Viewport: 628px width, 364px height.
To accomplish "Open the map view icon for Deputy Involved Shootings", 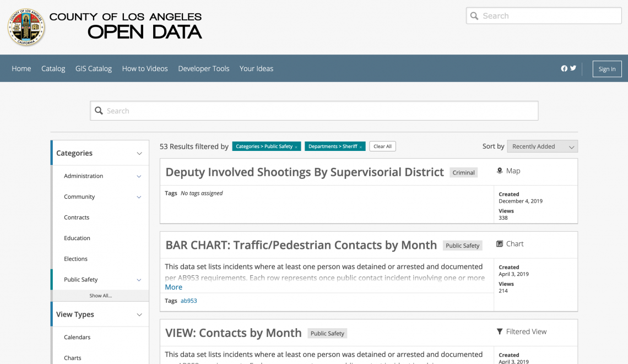I will point(500,170).
